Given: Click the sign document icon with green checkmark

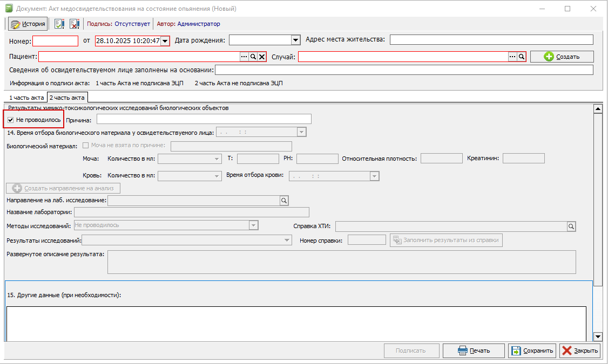Looking at the screenshot, I should (x=59, y=24).
